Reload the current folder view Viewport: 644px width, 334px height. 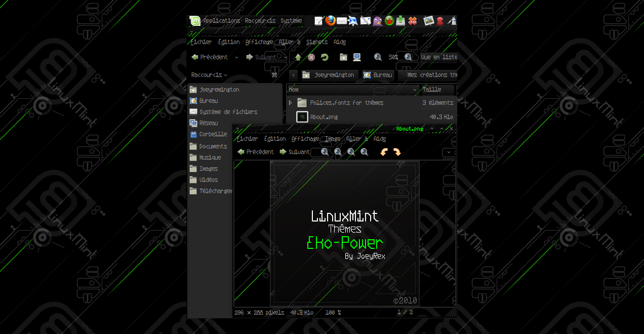pyautogui.click(x=325, y=57)
